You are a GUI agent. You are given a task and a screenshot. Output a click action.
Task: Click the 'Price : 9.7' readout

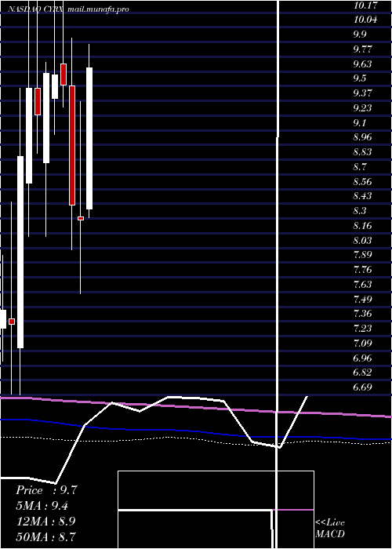click(46, 490)
